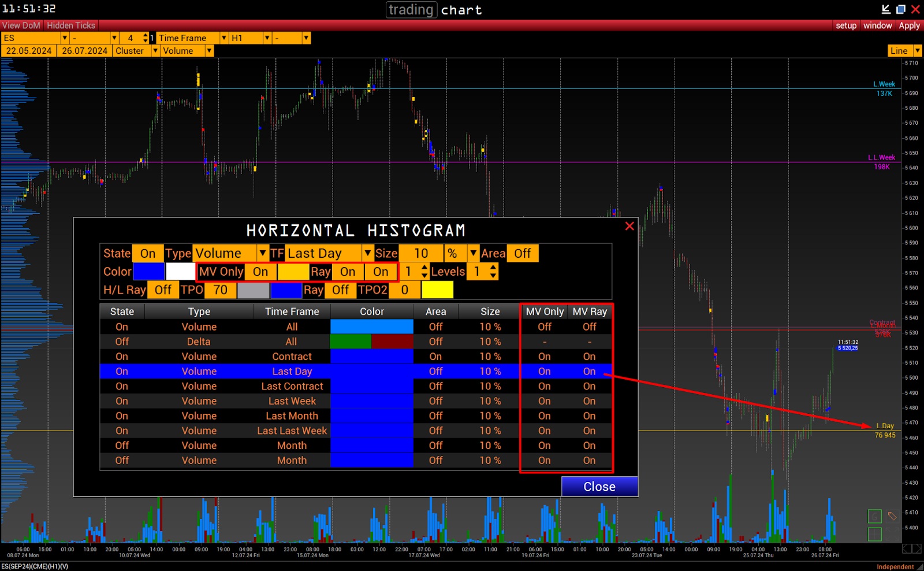Click the green grid layout icon
Viewport: 924px width, 571px height.
(x=875, y=534)
